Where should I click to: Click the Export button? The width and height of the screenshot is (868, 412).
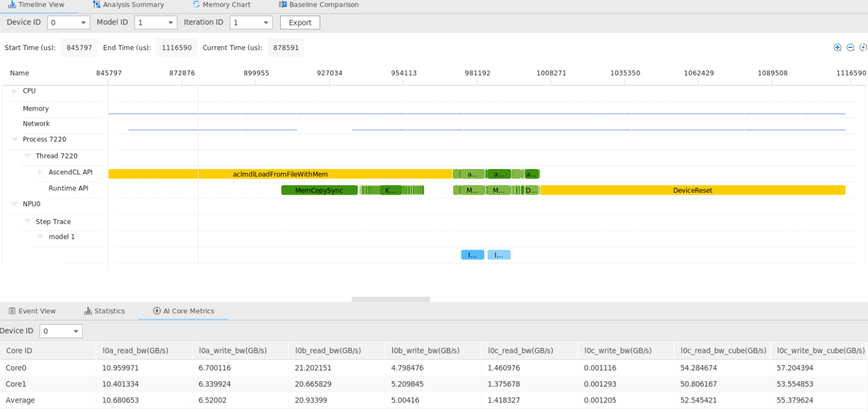(x=300, y=22)
